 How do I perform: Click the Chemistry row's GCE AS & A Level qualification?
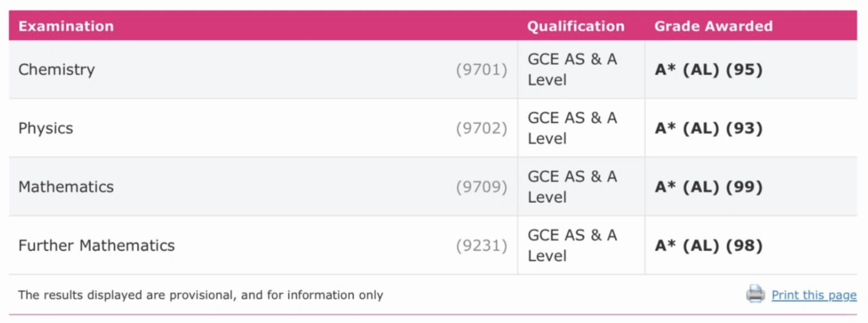pyautogui.click(x=572, y=69)
